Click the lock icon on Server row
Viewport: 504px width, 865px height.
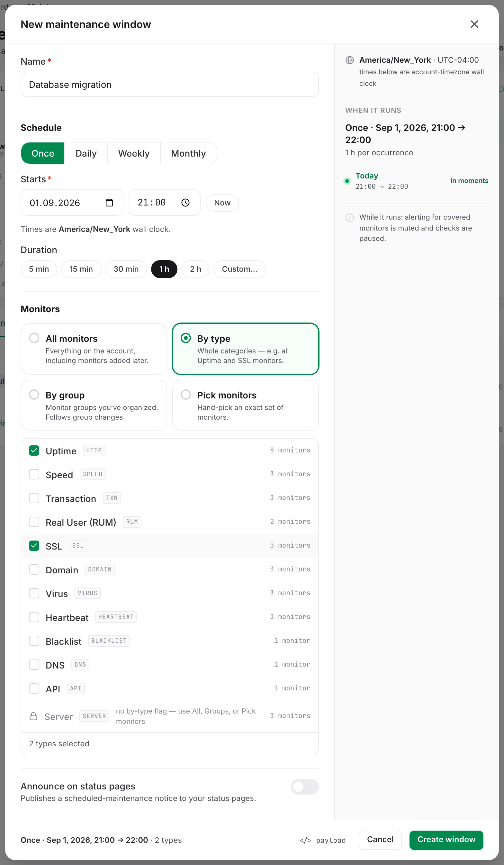[x=33, y=716]
